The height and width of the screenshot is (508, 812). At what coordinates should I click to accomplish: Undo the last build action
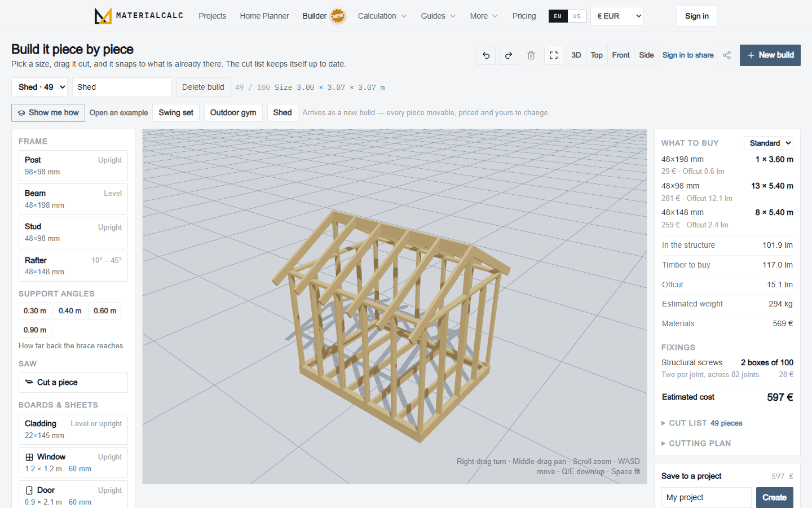(486, 55)
